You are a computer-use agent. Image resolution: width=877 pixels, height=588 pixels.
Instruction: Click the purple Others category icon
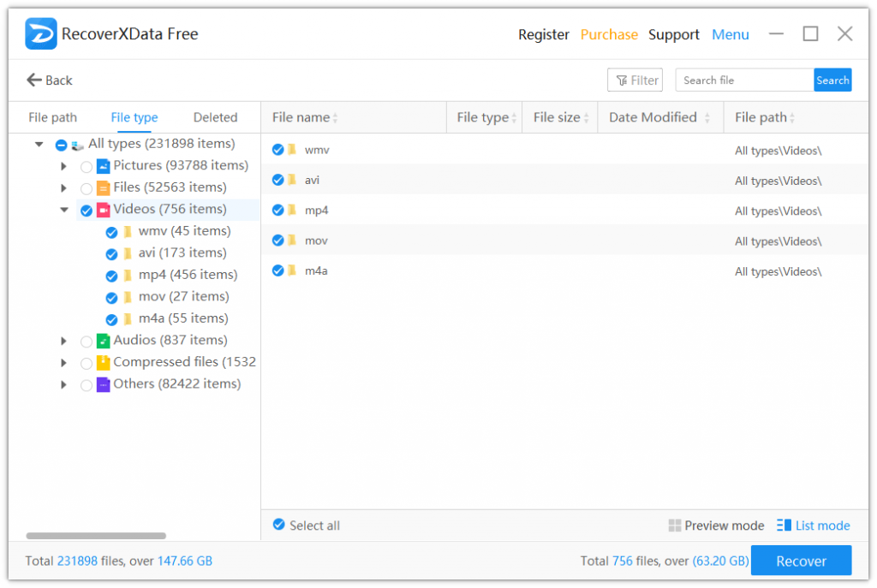[103, 384]
